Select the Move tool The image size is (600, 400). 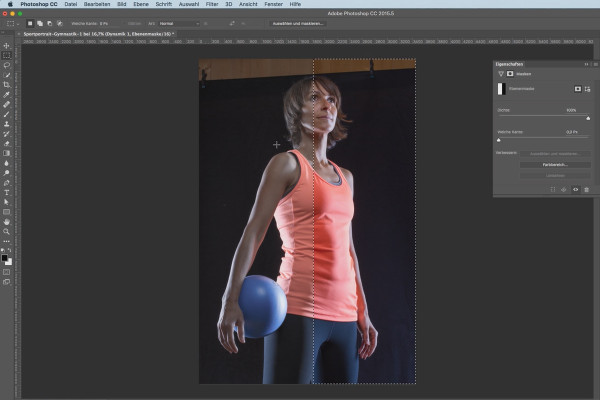click(7, 46)
